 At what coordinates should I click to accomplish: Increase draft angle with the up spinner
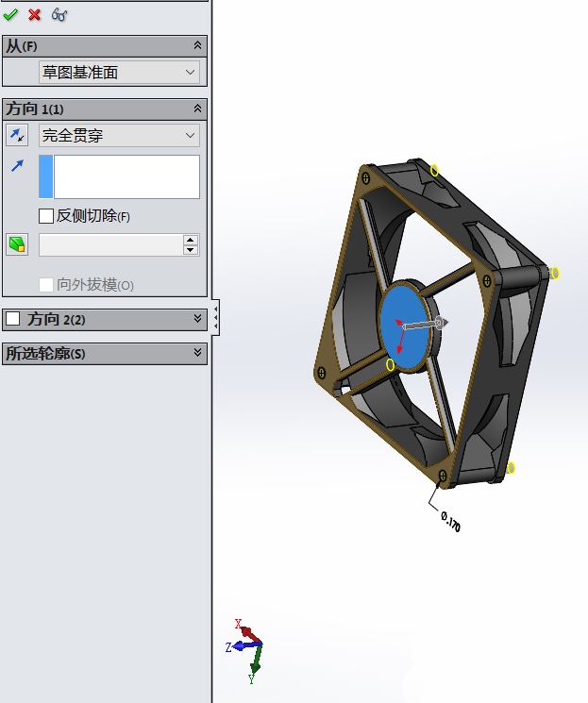point(191,240)
